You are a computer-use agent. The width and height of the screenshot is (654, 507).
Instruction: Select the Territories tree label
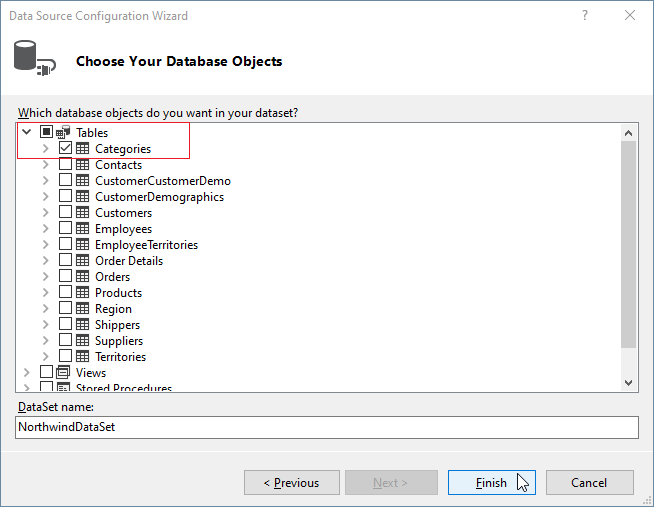pyautogui.click(x=121, y=356)
